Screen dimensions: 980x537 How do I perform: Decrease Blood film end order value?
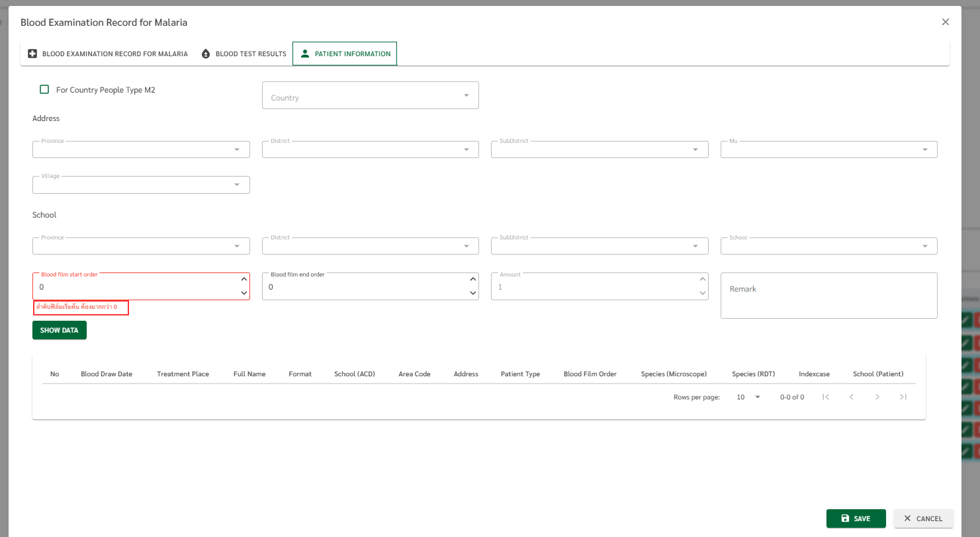point(472,293)
